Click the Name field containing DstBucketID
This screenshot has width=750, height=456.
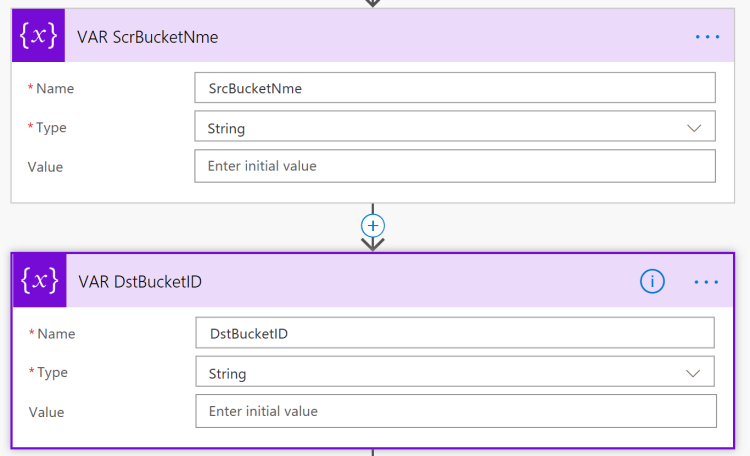click(455, 332)
